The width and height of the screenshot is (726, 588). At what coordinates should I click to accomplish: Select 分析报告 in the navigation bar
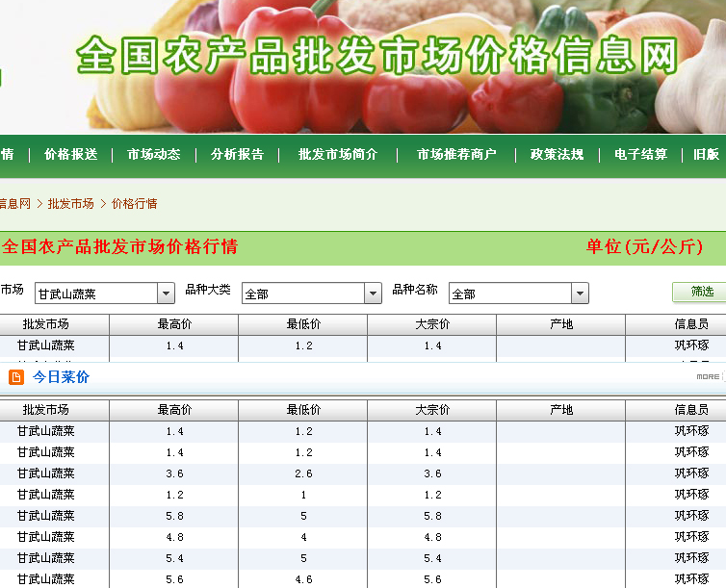tap(237, 155)
